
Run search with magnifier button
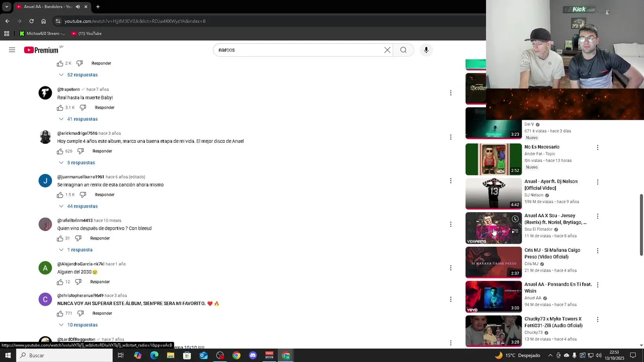click(404, 50)
